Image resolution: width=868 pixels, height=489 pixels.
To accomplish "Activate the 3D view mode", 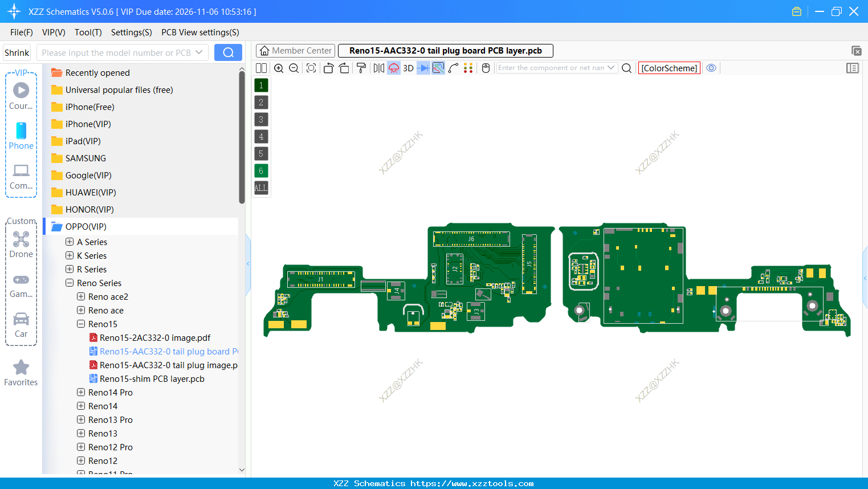I will tap(407, 68).
